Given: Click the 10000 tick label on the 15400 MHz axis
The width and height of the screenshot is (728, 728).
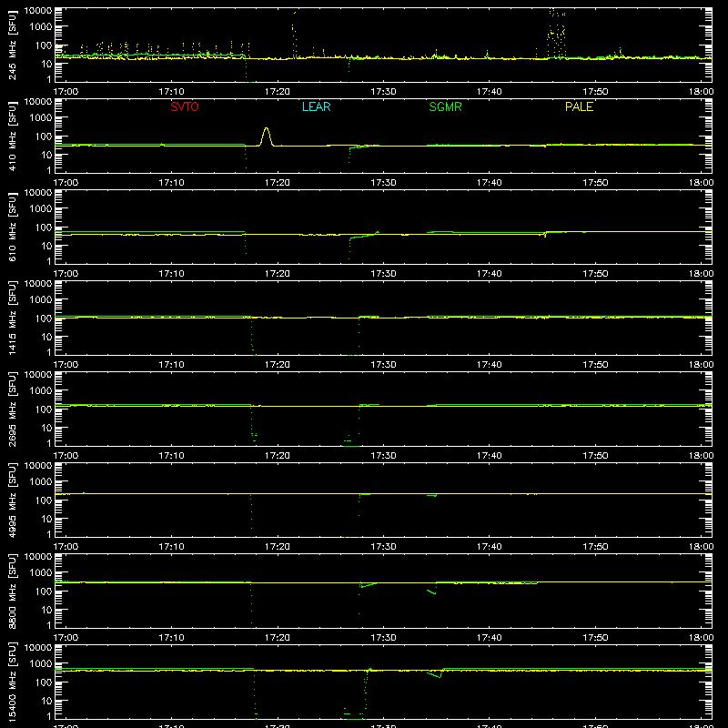Looking at the screenshot, I should coord(38,648).
